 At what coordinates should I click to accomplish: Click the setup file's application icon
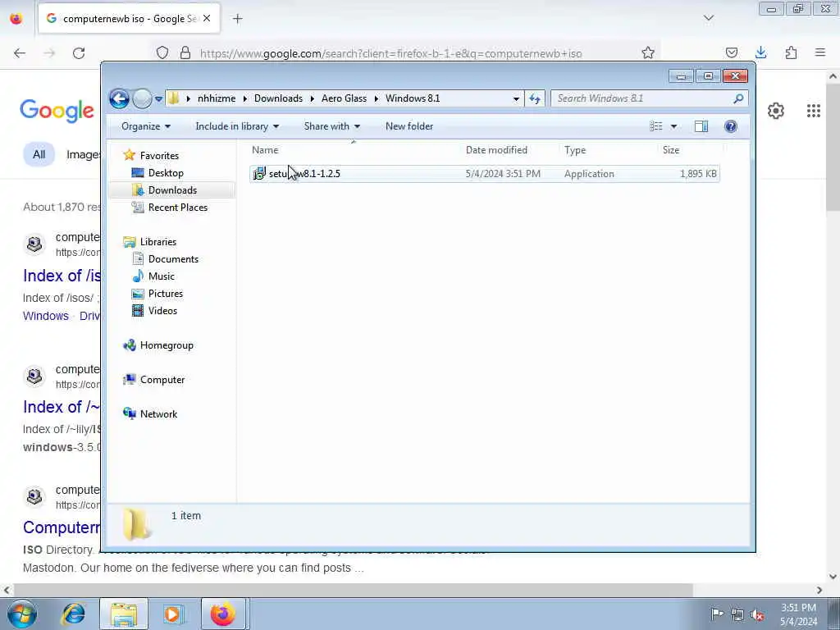(x=259, y=174)
